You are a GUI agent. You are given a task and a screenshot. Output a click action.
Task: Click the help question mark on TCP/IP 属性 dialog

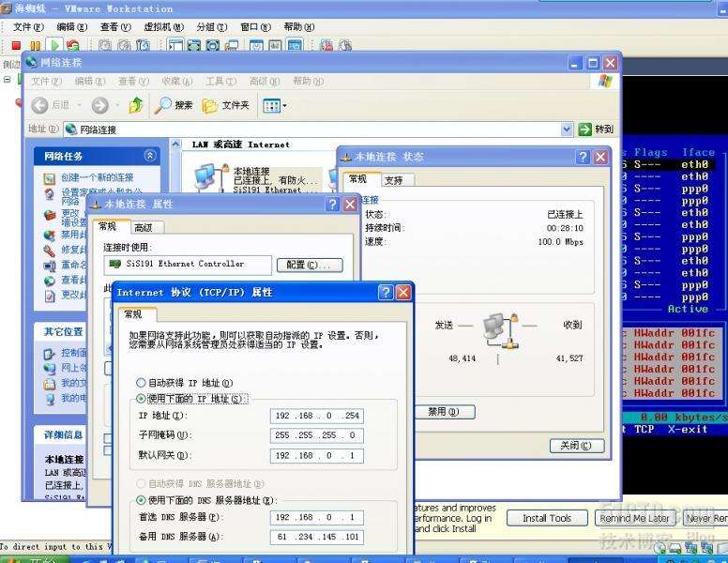[386, 292]
